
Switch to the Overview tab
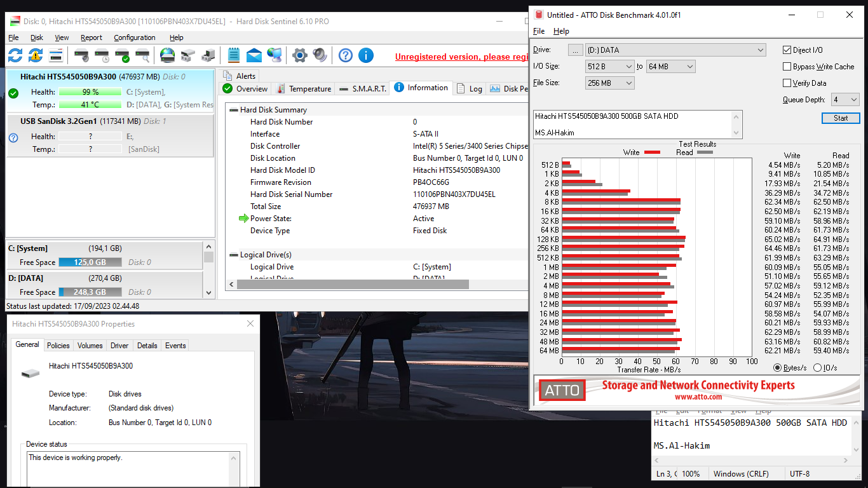tap(245, 89)
